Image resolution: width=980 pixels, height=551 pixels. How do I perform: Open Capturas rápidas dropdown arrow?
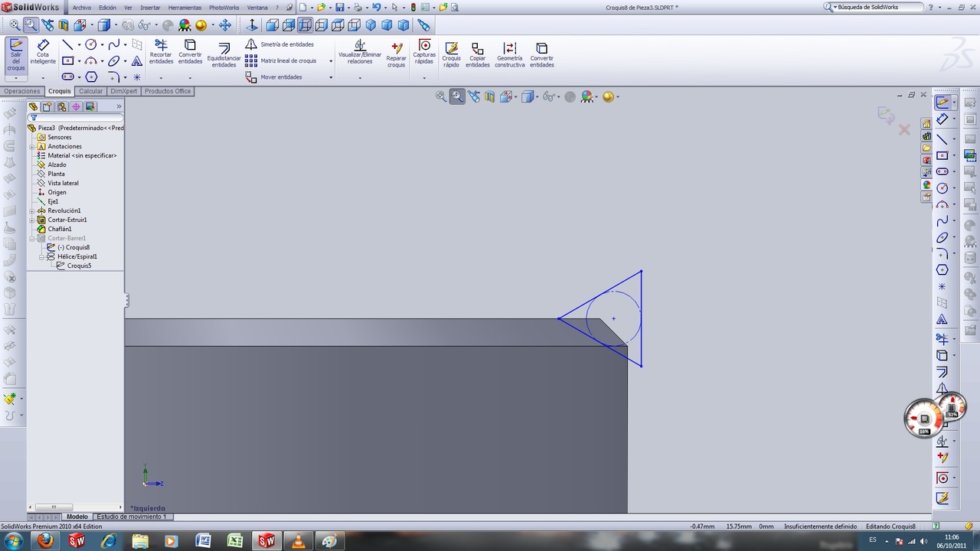tap(424, 77)
